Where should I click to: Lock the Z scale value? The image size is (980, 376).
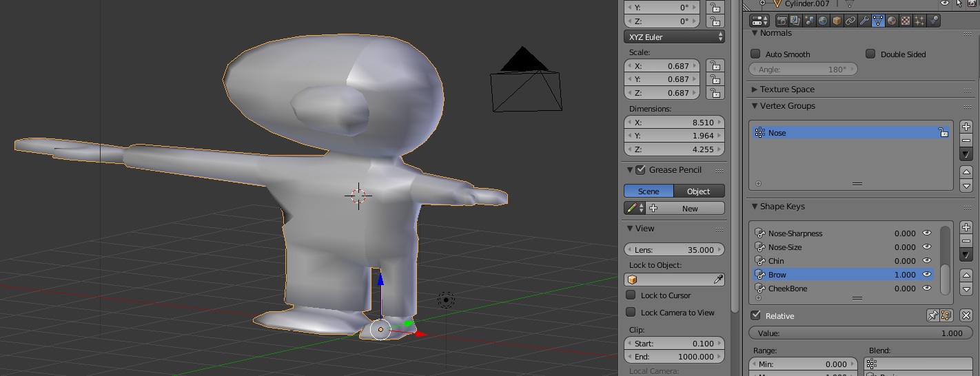715,93
